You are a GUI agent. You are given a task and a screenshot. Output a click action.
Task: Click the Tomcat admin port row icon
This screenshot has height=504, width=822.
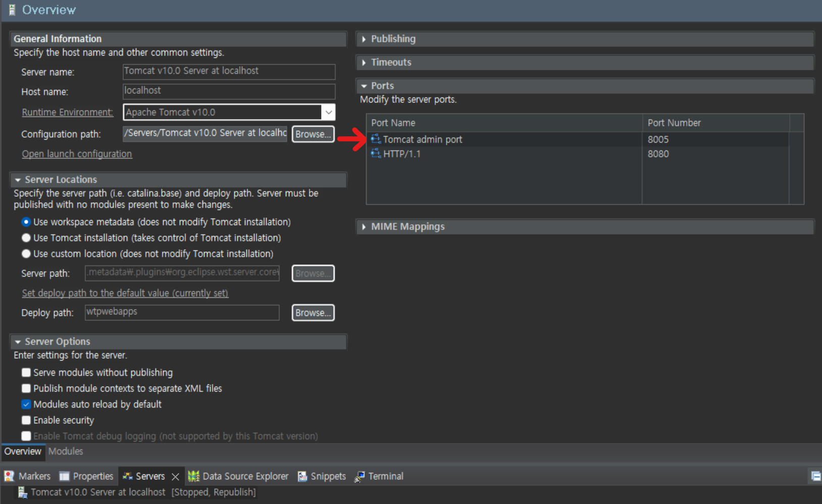[x=376, y=139]
